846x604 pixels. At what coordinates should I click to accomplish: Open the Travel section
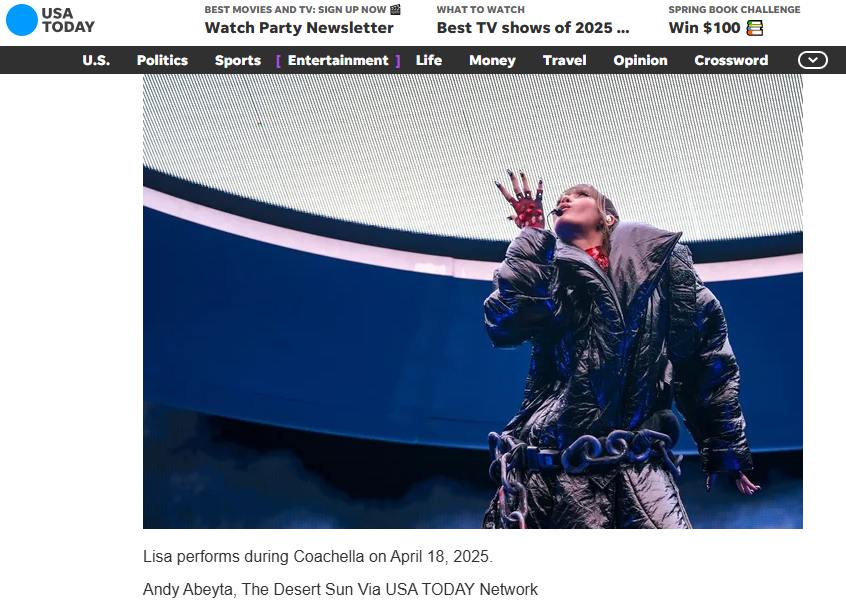(564, 60)
